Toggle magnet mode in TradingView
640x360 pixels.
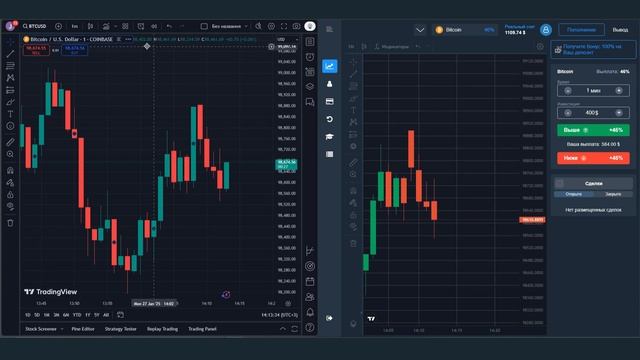10,170
